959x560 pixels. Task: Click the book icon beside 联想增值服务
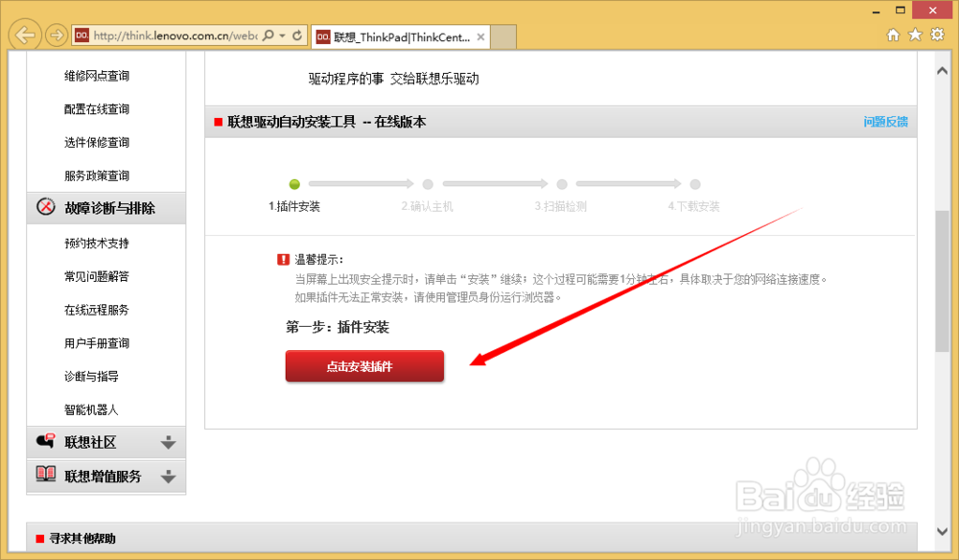[x=46, y=474]
